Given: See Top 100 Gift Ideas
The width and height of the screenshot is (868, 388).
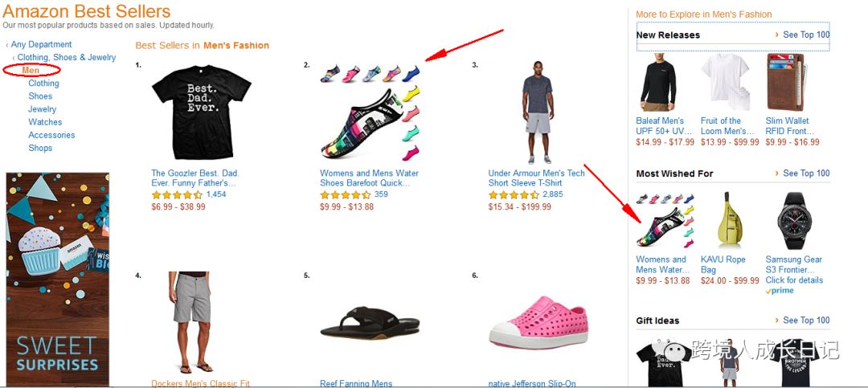Looking at the screenshot, I should point(806,320).
